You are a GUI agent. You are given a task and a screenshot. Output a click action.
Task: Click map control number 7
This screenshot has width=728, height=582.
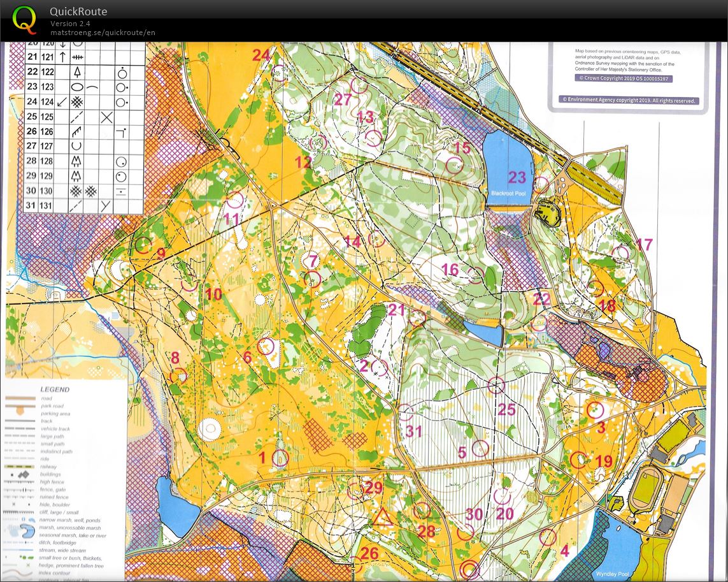coord(313,261)
